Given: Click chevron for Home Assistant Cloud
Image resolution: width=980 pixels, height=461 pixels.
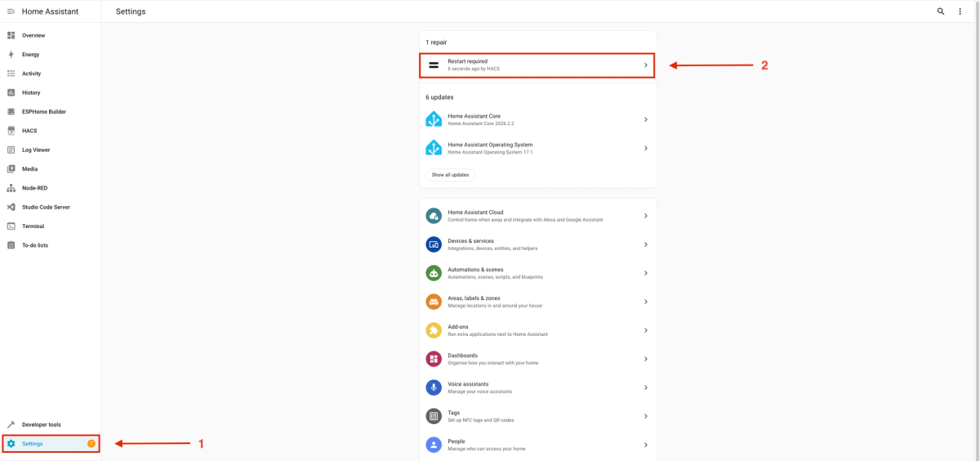Looking at the screenshot, I should click(x=646, y=216).
